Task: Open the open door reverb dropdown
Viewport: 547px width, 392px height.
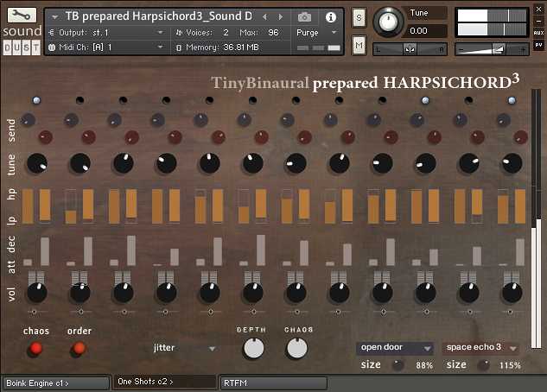Action: click(x=395, y=348)
